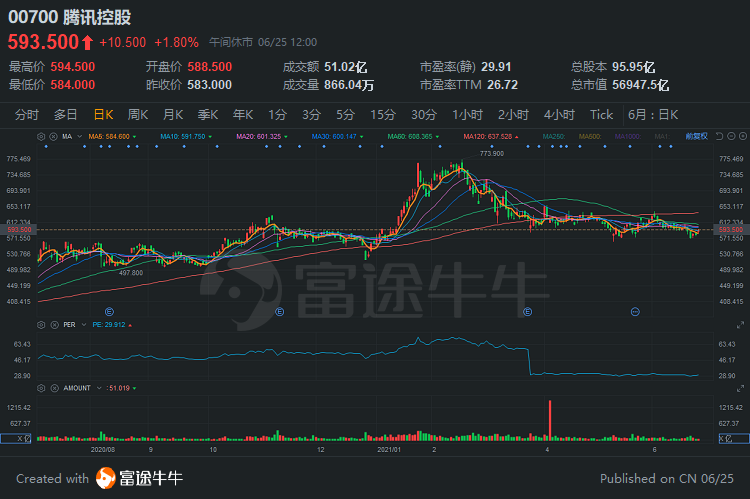The height and width of the screenshot is (499, 750).
Task: Zoom in the chart with plus icon
Action: pyautogui.click(x=743, y=136)
